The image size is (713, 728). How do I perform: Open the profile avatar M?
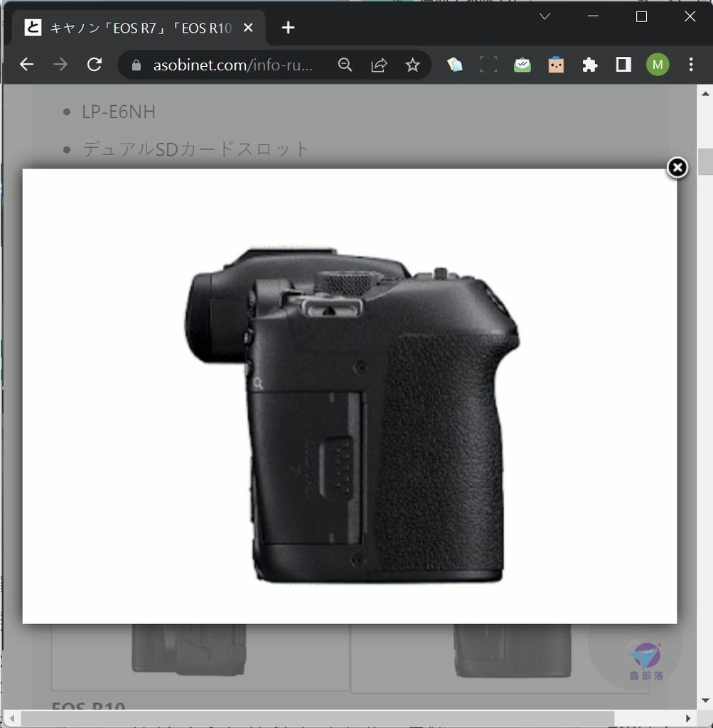658,65
